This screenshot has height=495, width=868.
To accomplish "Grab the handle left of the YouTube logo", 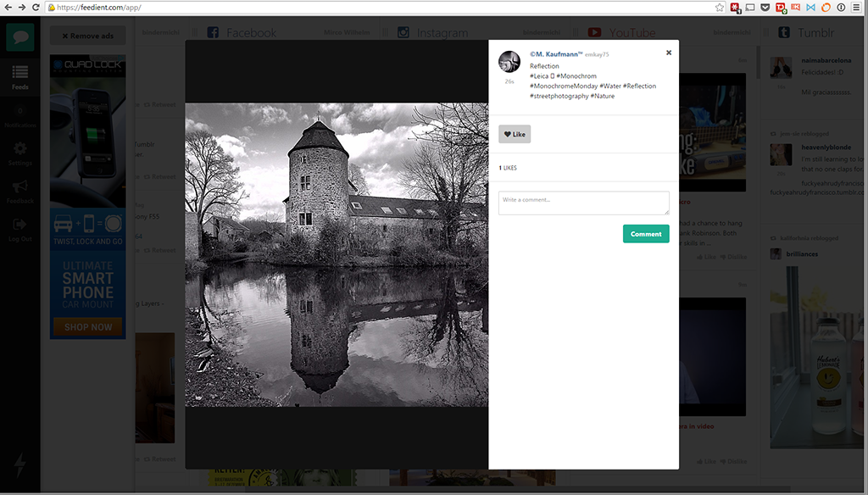I will [576, 32].
